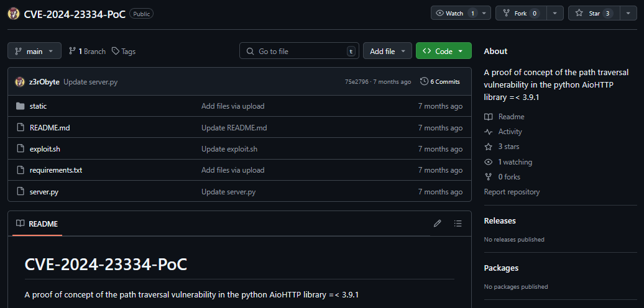Fork this repository
644x308 pixels.
[x=522, y=13]
